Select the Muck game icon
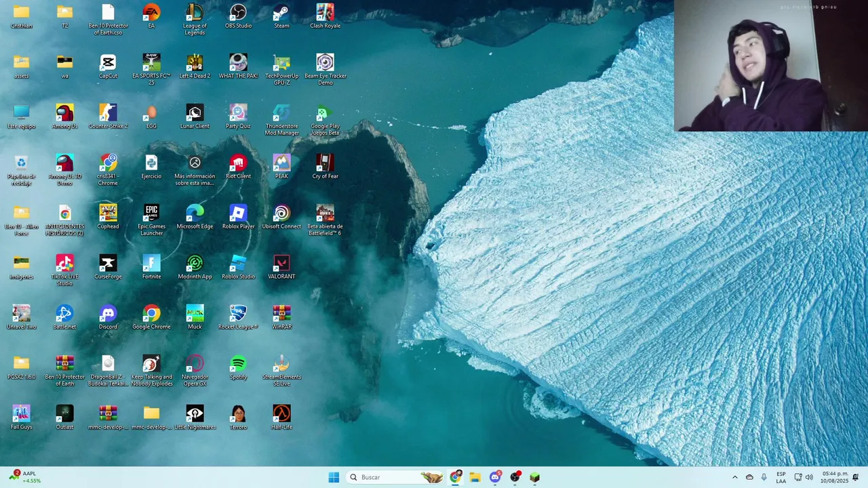868x488 pixels. pyautogui.click(x=195, y=317)
